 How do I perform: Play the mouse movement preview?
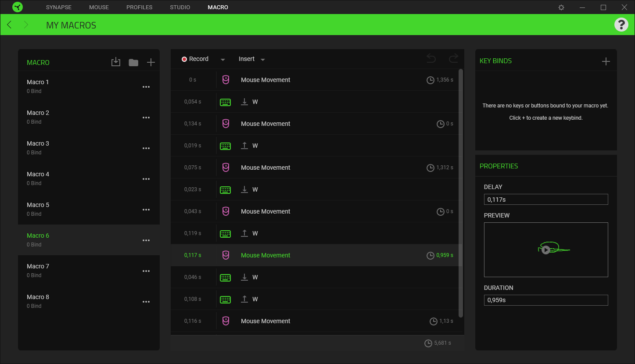(x=545, y=250)
